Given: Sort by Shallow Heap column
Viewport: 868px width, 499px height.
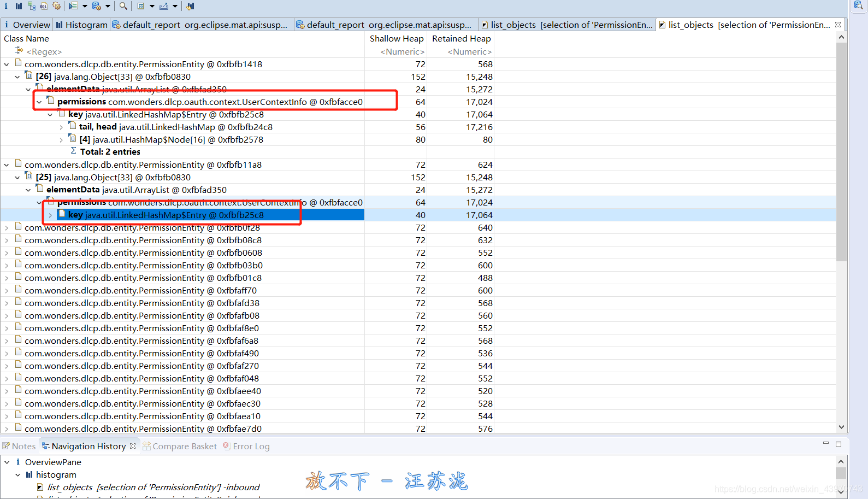Looking at the screenshot, I should pos(397,38).
